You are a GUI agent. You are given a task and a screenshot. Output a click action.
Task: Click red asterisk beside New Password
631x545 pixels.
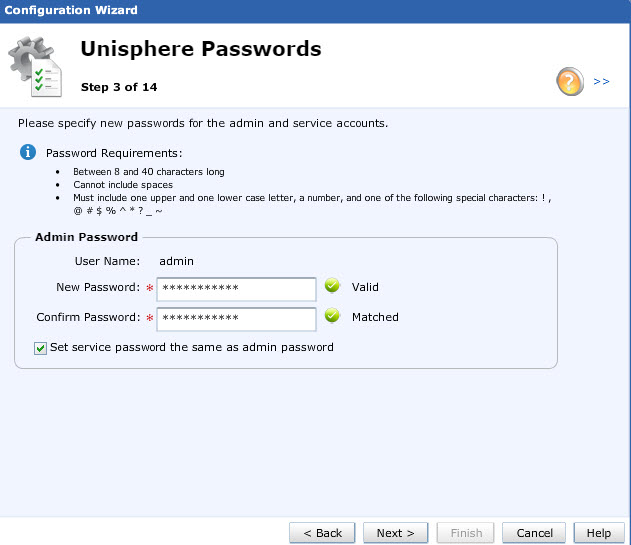pyautogui.click(x=150, y=288)
